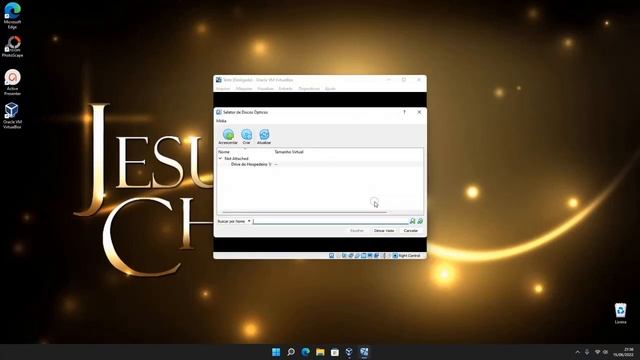Click the Atualizar refresh icon

tap(264, 134)
